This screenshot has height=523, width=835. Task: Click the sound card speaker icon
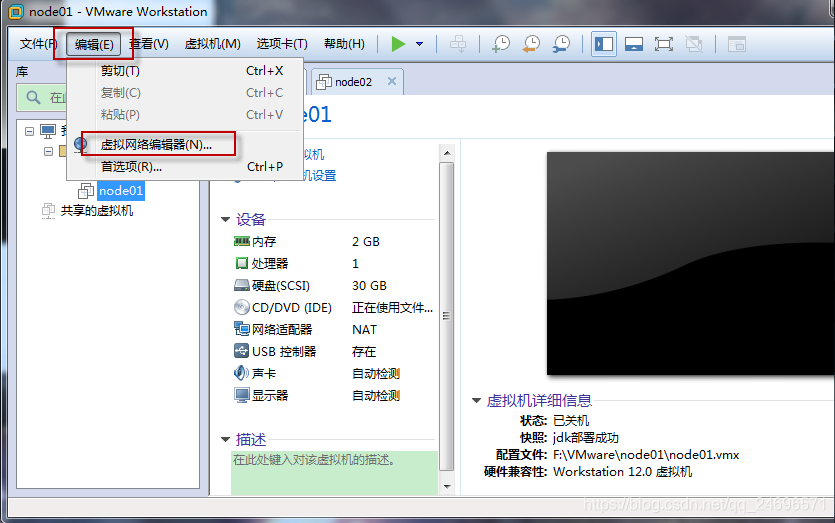pyautogui.click(x=241, y=373)
